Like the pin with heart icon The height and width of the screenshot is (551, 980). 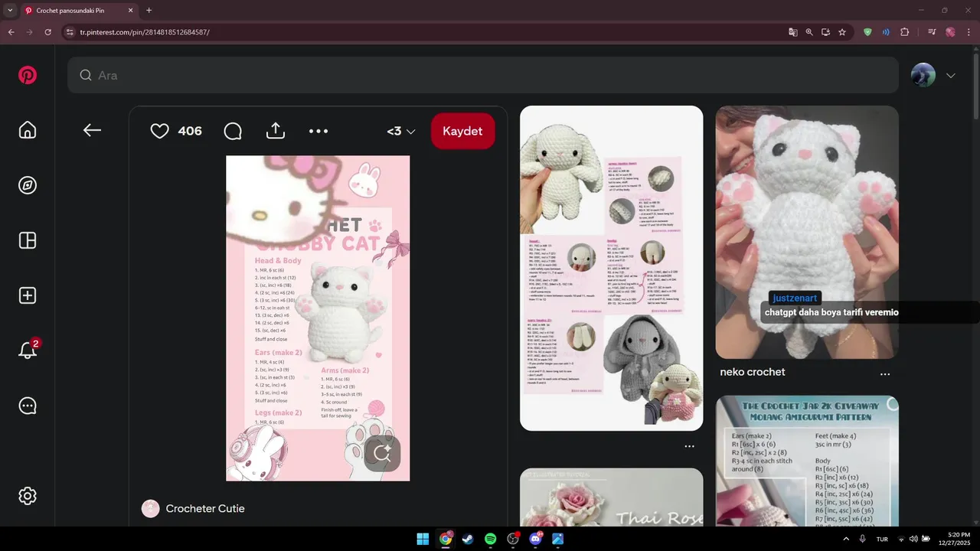[159, 131]
